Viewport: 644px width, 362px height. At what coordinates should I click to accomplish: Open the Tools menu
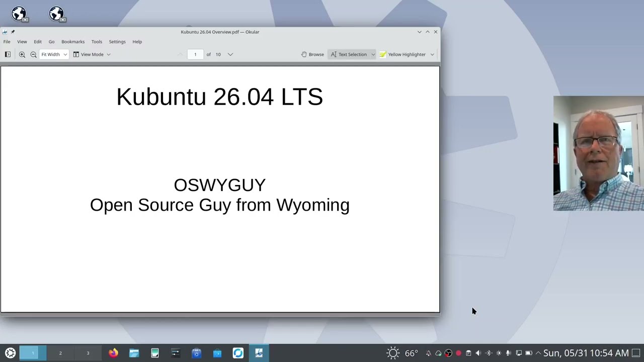(x=97, y=42)
